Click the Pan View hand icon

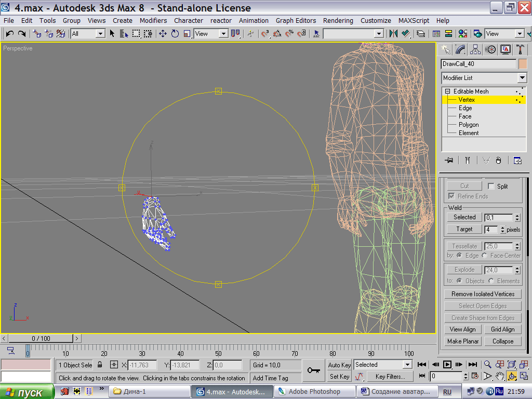(499, 376)
